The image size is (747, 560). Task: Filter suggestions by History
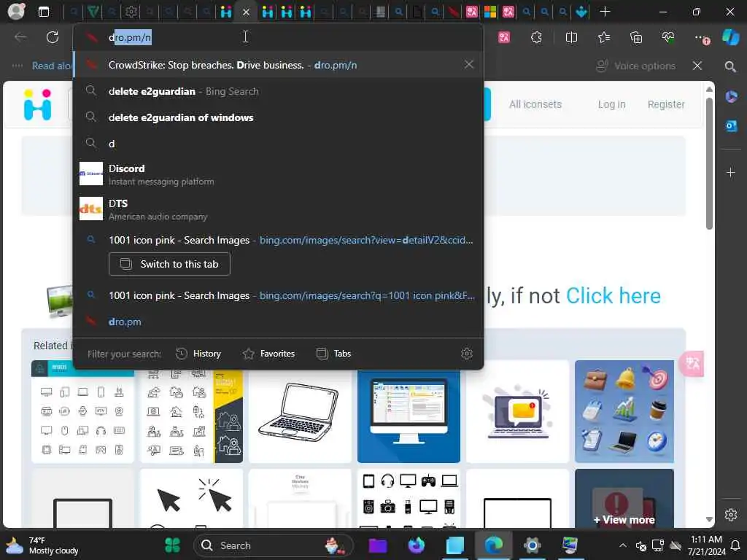coord(198,354)
